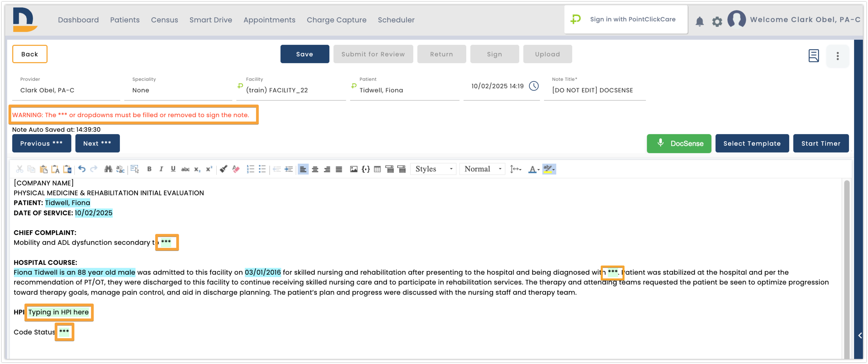Click the editor vertical scrollbar
This screenshot has width=868, height=364.
[846, 270]
